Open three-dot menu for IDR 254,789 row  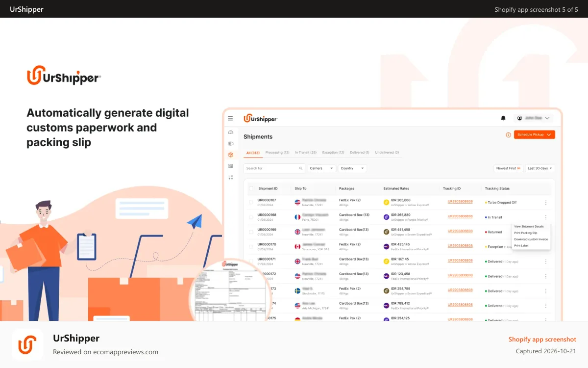(x=546, y=291)
